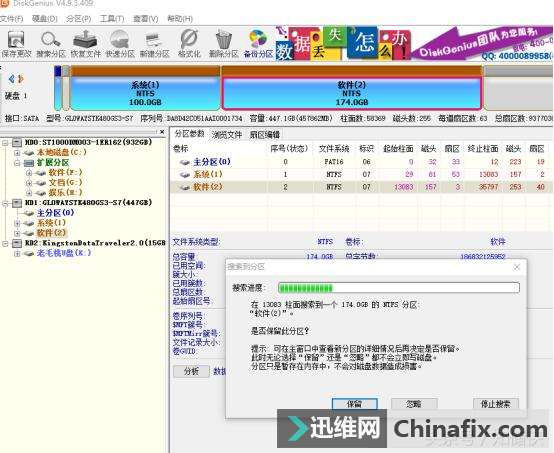Click FAT16 cell in 主分区(0) row
The height and width of the screenshot is (453, 554).
pyautogui.click(x=334, y=162)
